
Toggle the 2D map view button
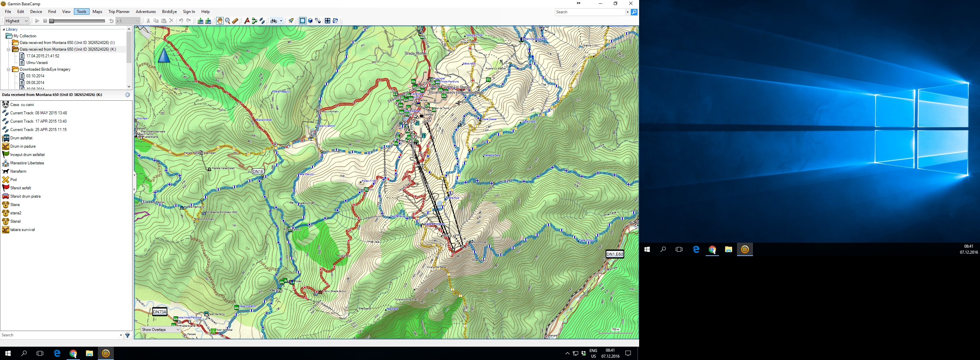pyautogui.click(x=303, y=21)
